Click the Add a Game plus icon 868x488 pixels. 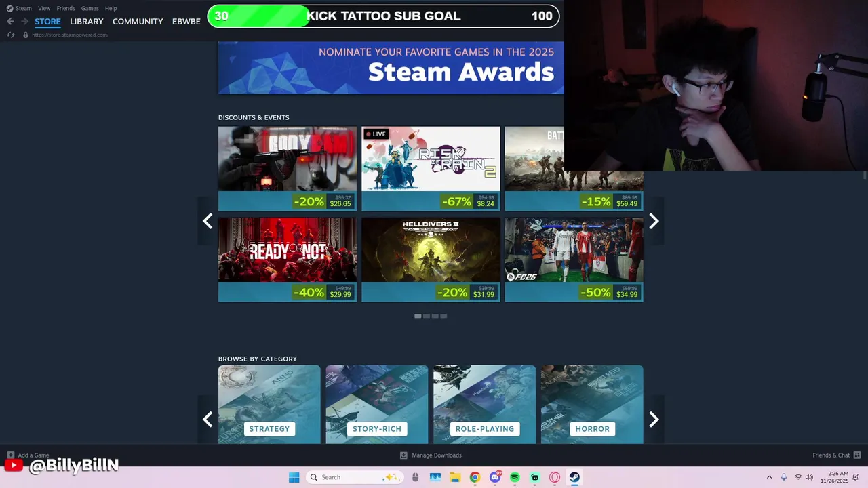coord(10,455)
